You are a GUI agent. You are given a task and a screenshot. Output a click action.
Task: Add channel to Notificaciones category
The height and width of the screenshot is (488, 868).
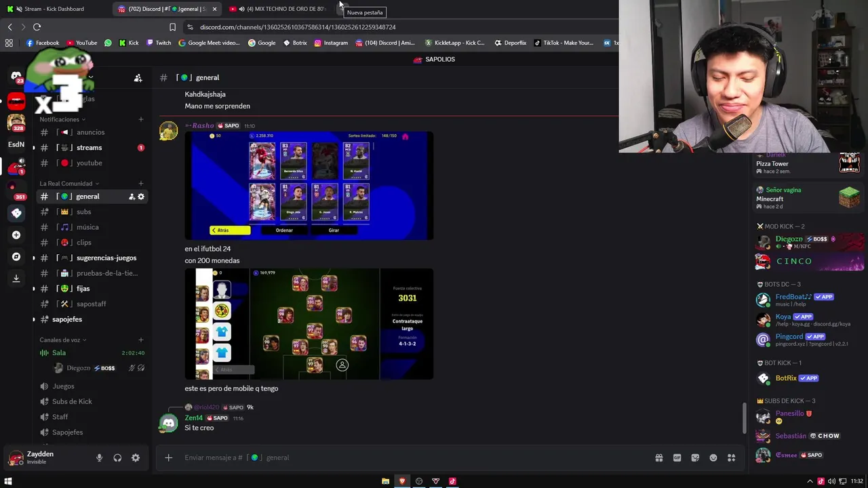point(141,119)
